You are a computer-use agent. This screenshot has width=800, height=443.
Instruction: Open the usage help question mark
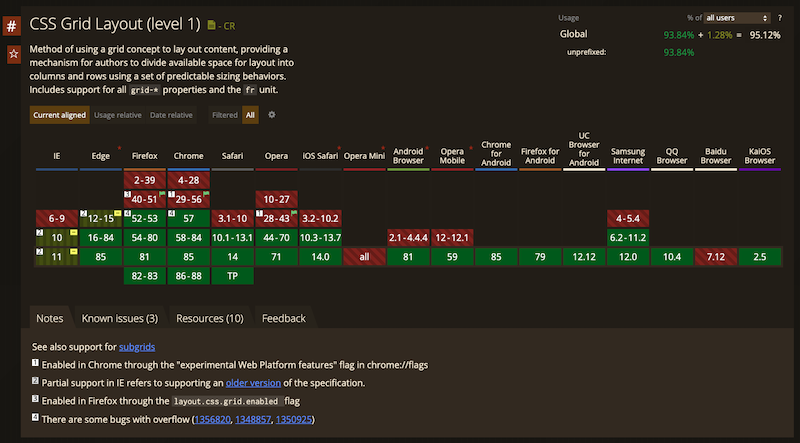pyautogui.click(x=780, y=18)
